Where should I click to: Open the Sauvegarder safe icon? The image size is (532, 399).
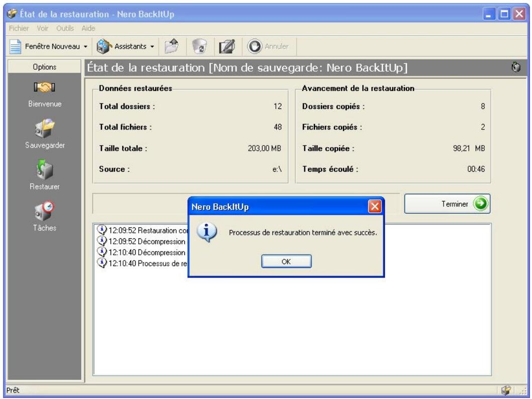pyautogui.click(x=44, y=128)
